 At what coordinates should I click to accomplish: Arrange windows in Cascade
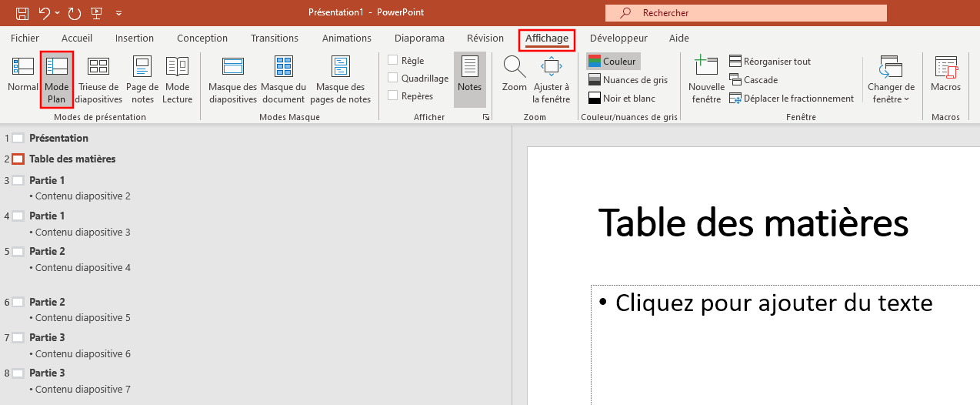tap(754, 80)
